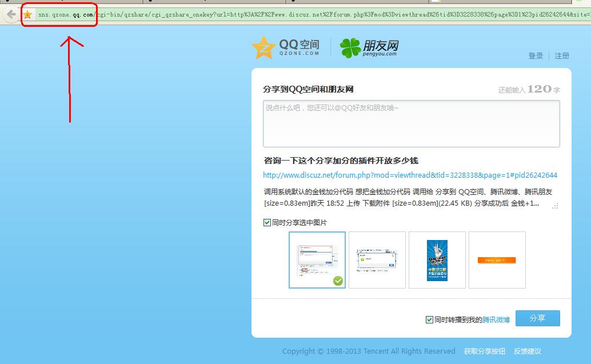The height and width of the screenshot is (364, 591).
Task: Toggle the 同时转播到我的腾讯微博 checkbox
Action: tap(429, 319)
